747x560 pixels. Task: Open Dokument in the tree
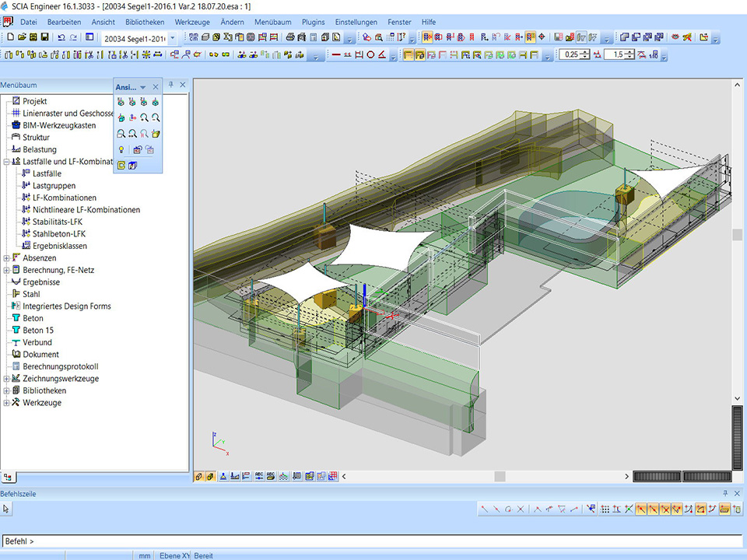(40, 354)
